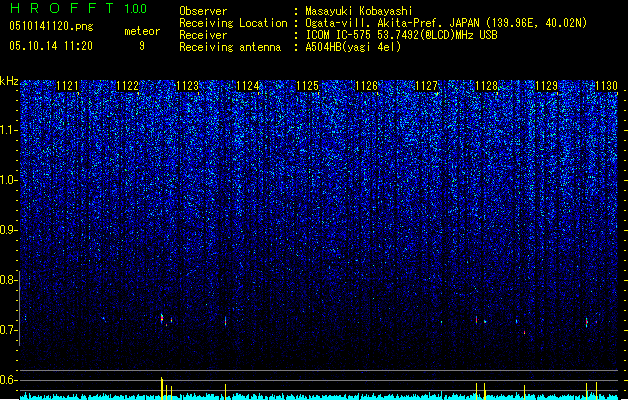This screenshot has height=400, width=629.
Task: Click the 1.0 kHz axis label
Action: click(7, 180)
